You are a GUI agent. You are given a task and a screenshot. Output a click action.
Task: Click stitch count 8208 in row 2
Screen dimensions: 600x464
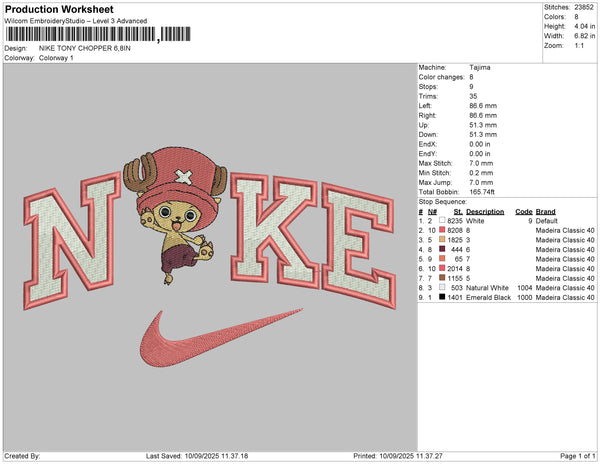tap(455, 230)
